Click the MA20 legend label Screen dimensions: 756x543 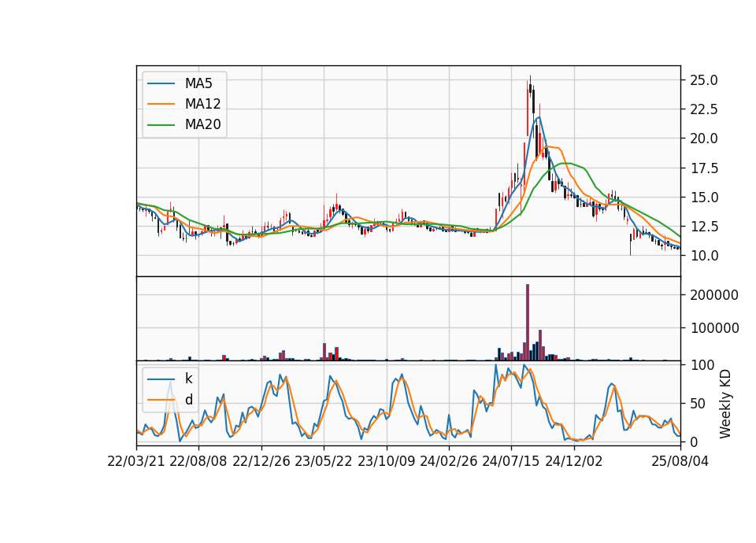pyautogui.click(x=202, y=124)
